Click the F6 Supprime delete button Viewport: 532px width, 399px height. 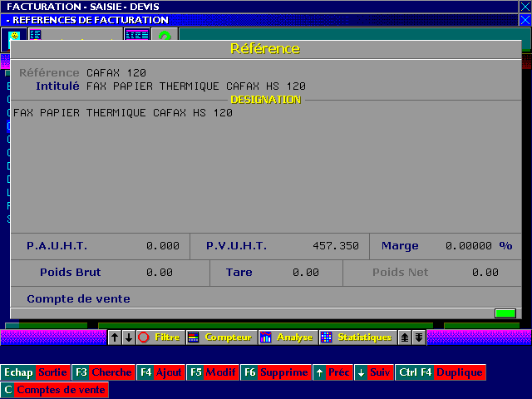(276, 372)
